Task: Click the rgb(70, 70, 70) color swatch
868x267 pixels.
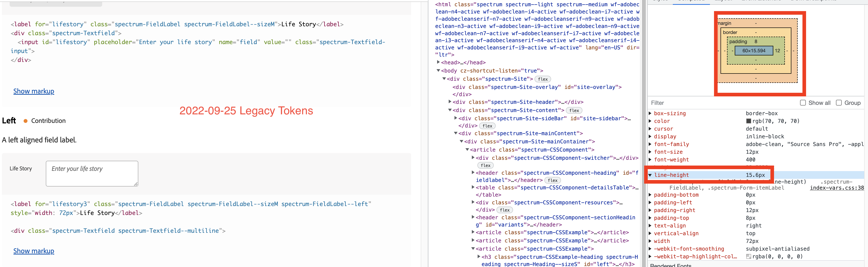Action: 748,121
